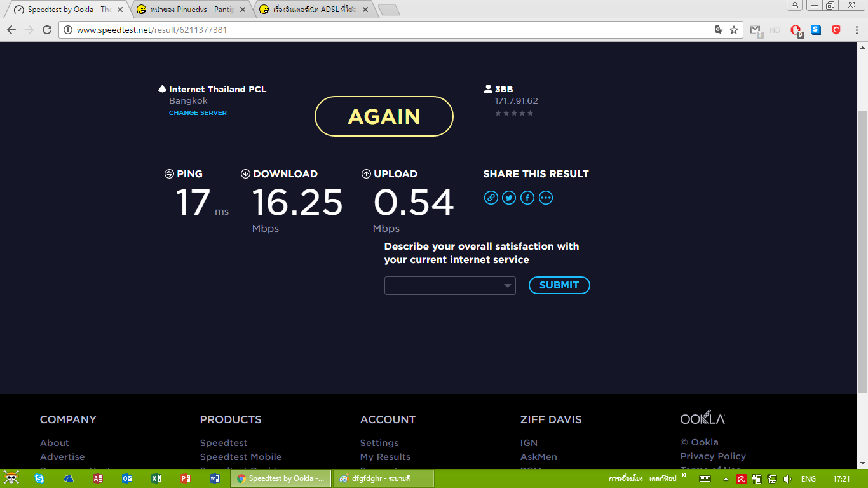
Task: Click the HD extension icon
Action: point(775,30)
